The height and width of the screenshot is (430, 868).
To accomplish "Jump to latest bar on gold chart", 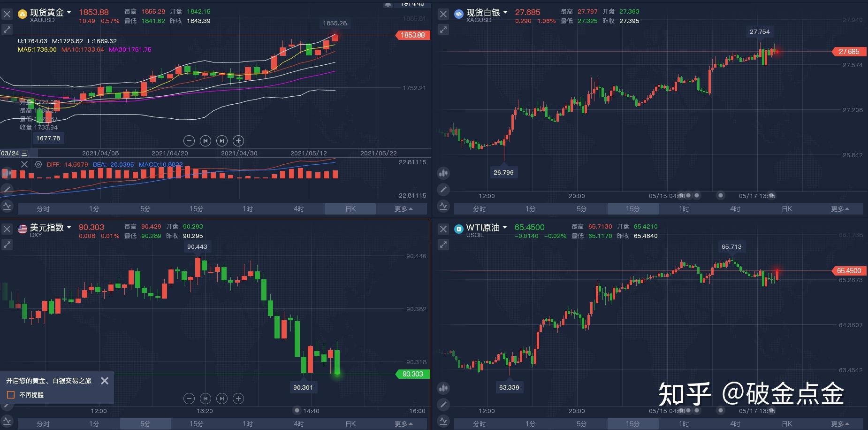I will (x=222, y=140).
